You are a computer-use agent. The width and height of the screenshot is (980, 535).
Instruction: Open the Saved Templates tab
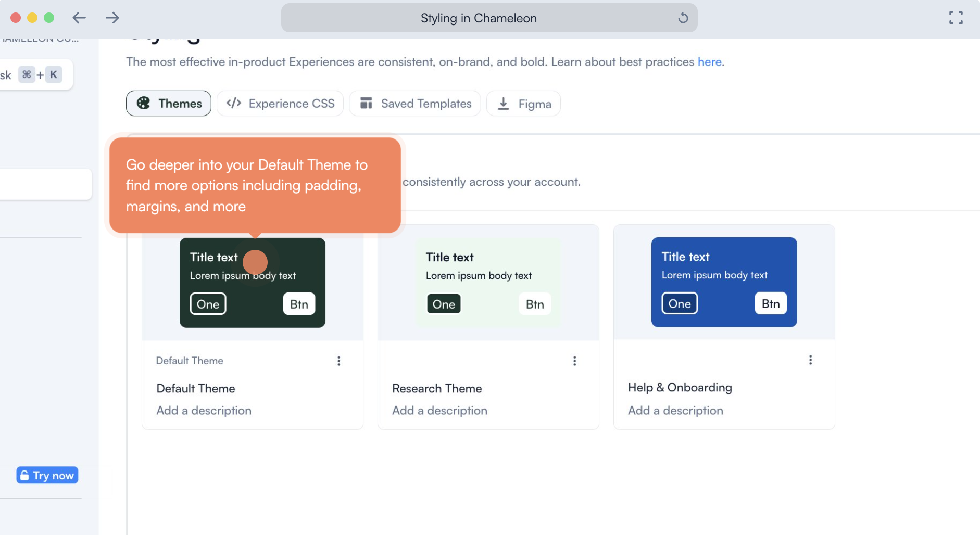coord(415,103)
